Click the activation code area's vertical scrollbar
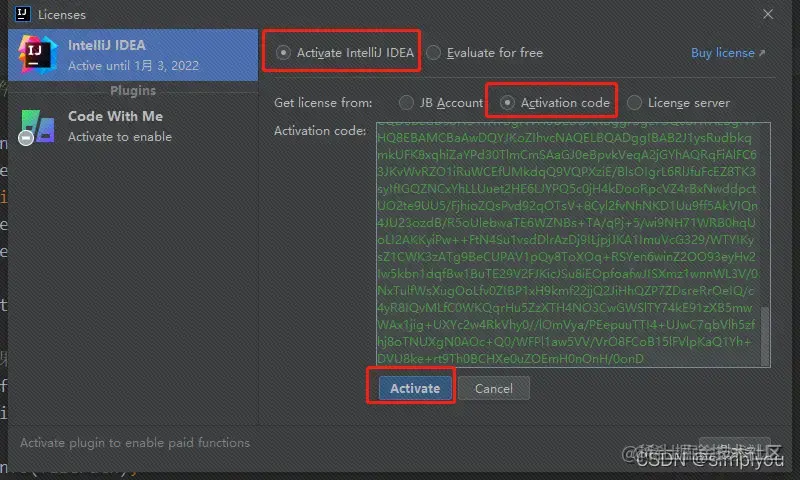Screen dimensions: 800x480 click(x=765, y=335)
